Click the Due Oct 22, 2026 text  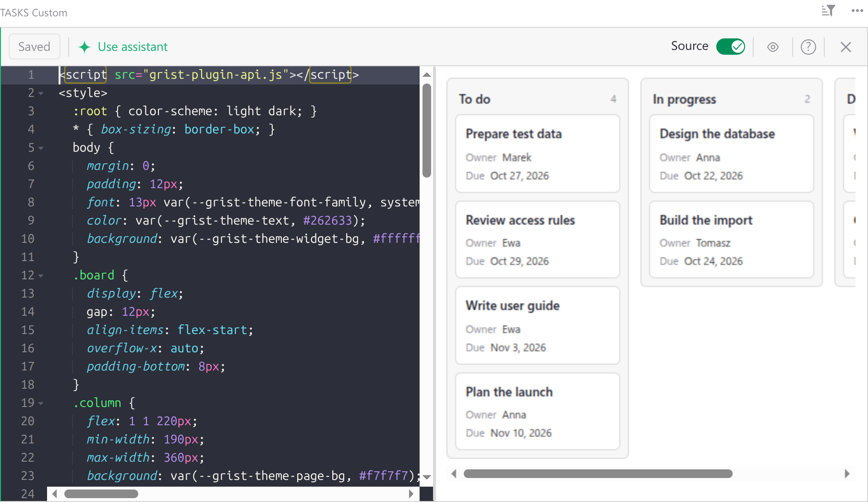(x=701, y=176)
